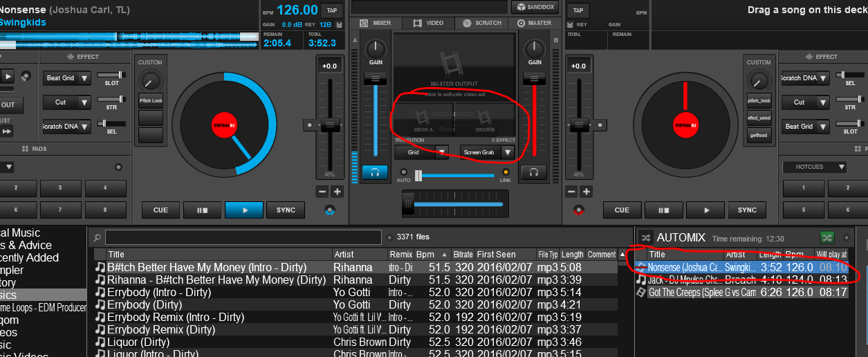Click the right deck SYNC button

pyautogui.click(x=747, y=210)
